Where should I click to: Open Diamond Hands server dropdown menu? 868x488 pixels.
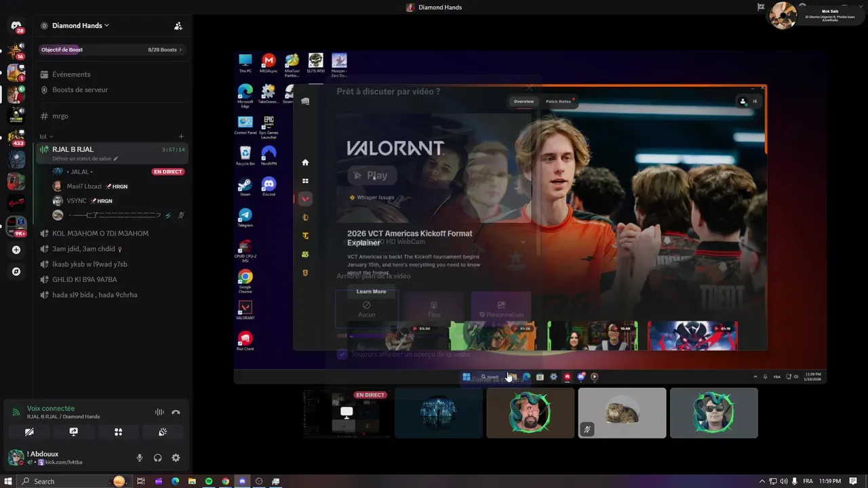pos(80,26)
